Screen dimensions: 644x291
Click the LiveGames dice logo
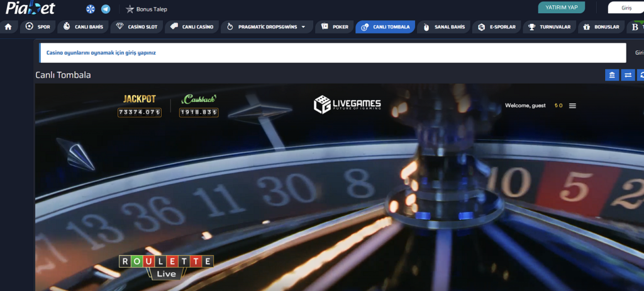(347, 105)
